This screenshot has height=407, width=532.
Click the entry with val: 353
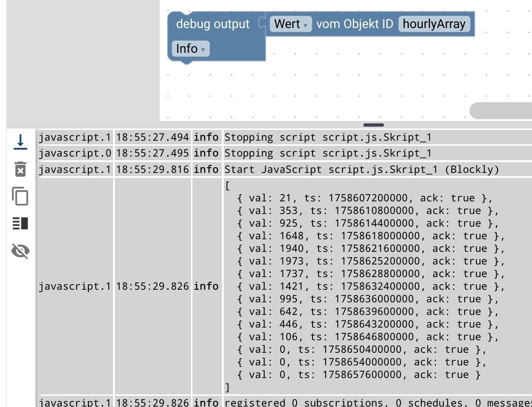click(368, 210)
